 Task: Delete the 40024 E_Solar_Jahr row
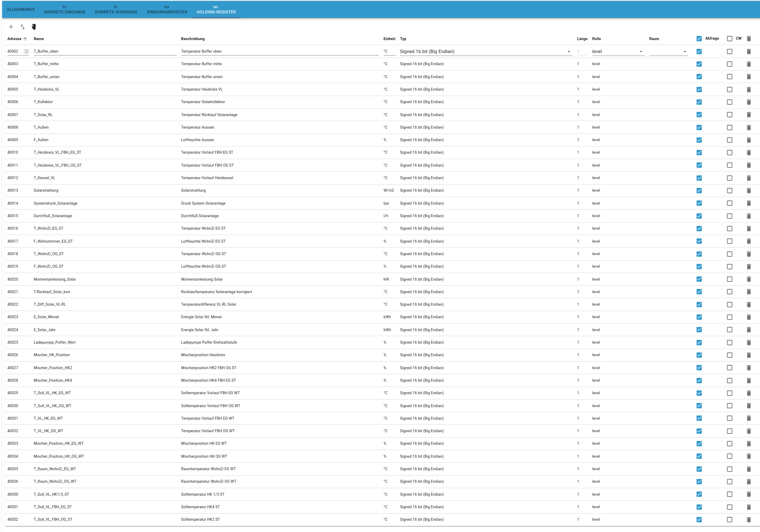tap(749, 330)
